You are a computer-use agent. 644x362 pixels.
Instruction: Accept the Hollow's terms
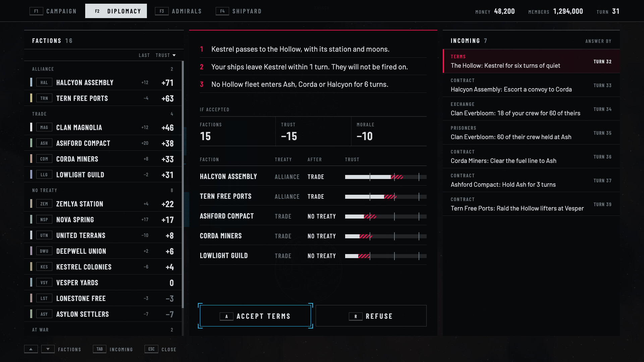click(x=255, y=316)
